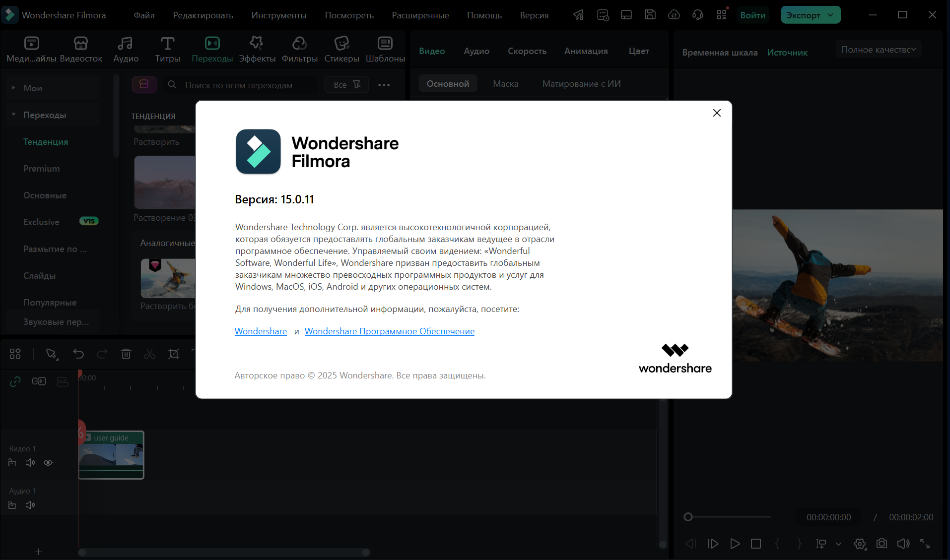Image resolution: width=950 pixels, height=560 pixels.
Task: Toggle the timeline link clips icon
Action: pyautogui.click(x=15, y=381)
